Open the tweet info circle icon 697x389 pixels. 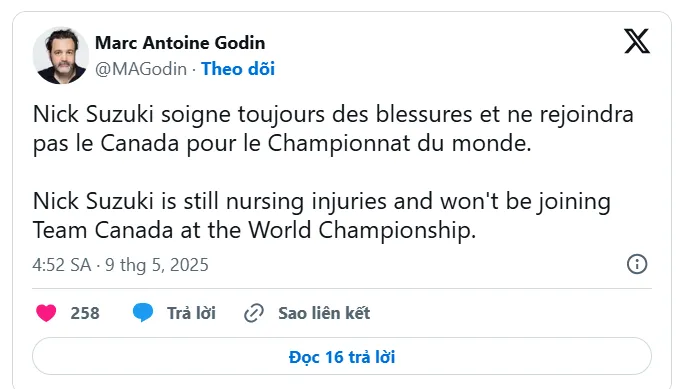click(637, 264)
